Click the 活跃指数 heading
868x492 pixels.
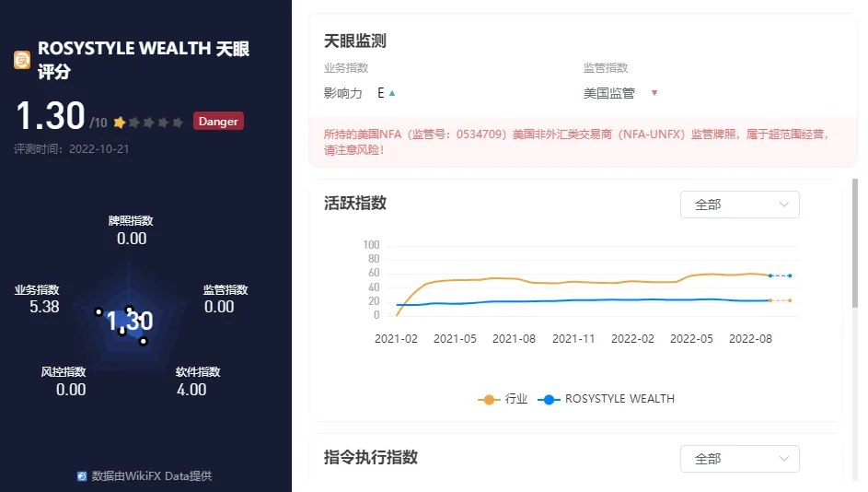coord(354,204)
